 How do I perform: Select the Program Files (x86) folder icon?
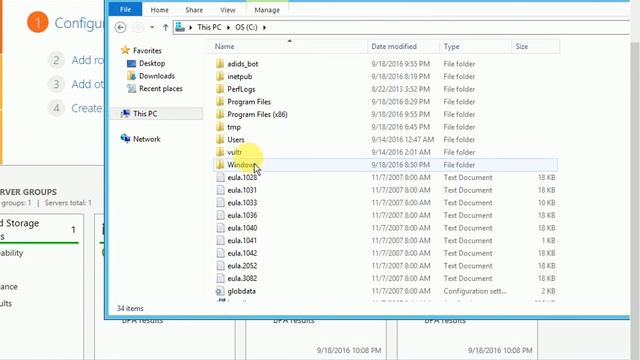click(220, 114)
